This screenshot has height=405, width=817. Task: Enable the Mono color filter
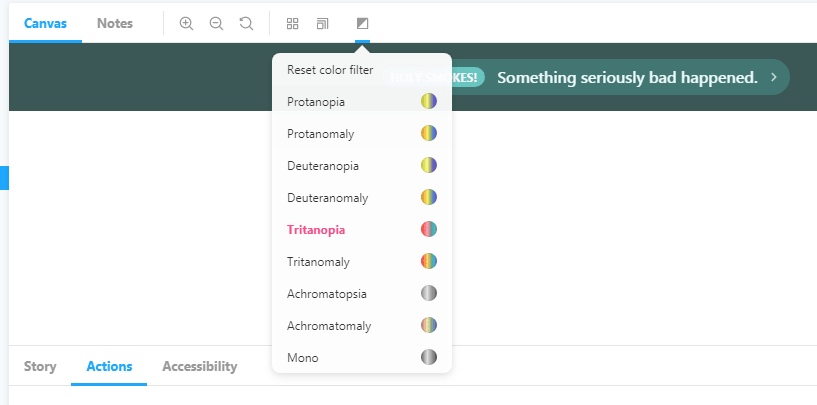(x=362, y=358)
